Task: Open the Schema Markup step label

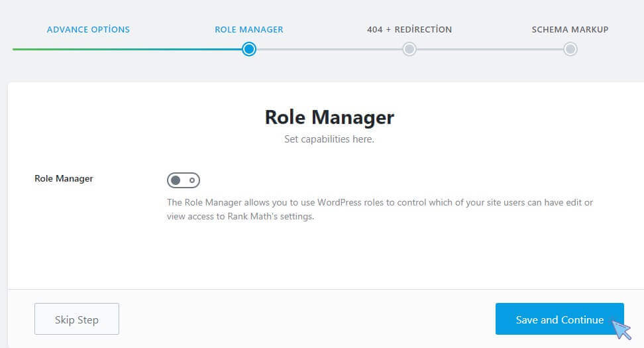Action: coord(570,30)
